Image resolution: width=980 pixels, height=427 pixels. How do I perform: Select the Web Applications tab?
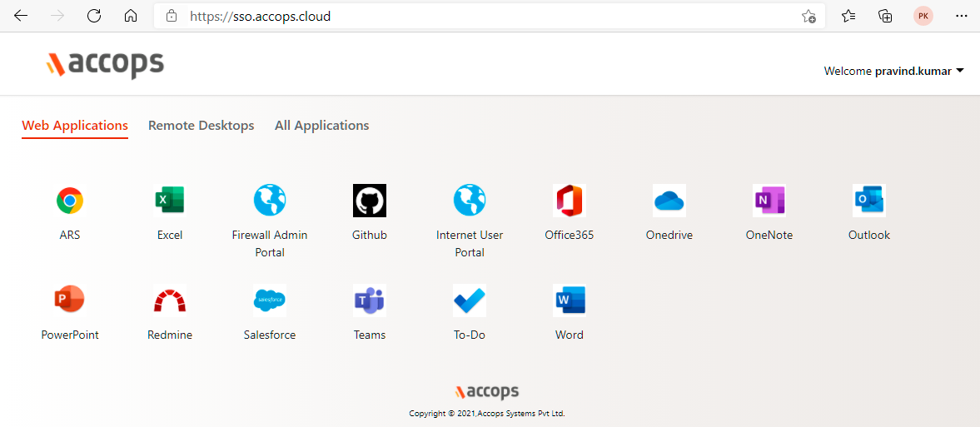point(75,126)
